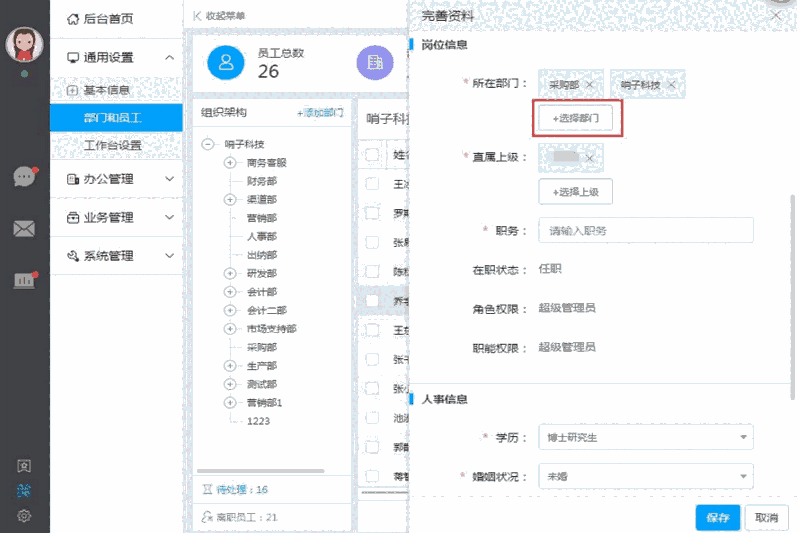The image size is (800, 533).
Task: Check the checkbox for row 池
Action: (372, 418)
